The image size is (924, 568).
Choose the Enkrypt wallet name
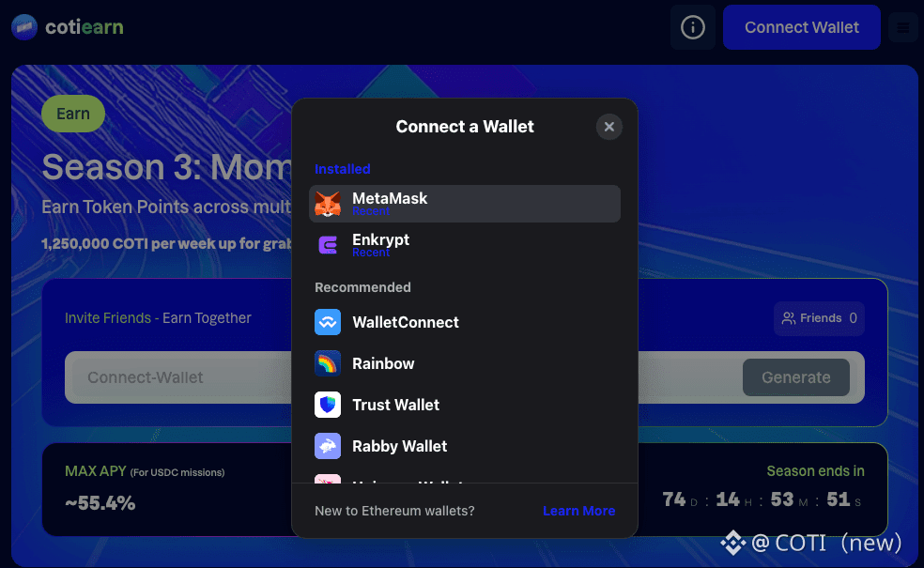[380, 239]
